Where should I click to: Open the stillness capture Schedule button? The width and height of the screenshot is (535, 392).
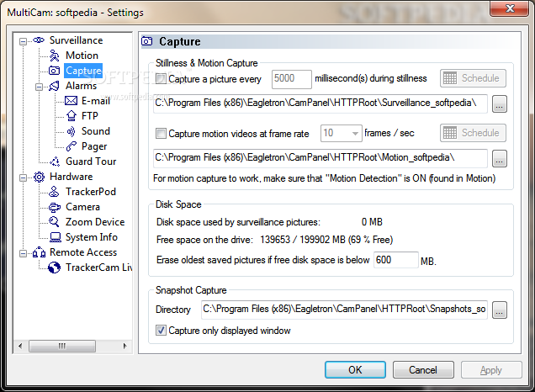pos(473,78)
